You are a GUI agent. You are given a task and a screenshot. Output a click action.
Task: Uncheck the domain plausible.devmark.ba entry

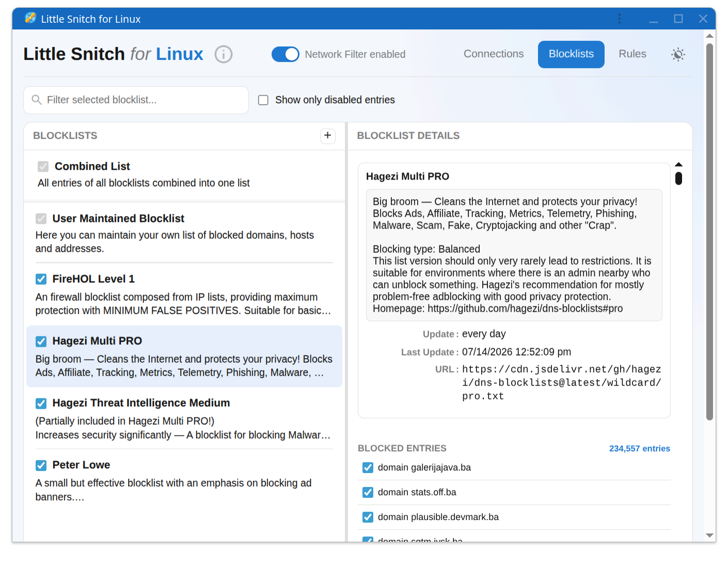[368, 517]
